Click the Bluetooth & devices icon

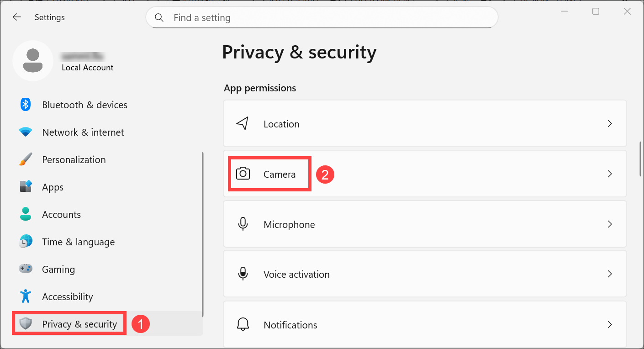[26, 105]
